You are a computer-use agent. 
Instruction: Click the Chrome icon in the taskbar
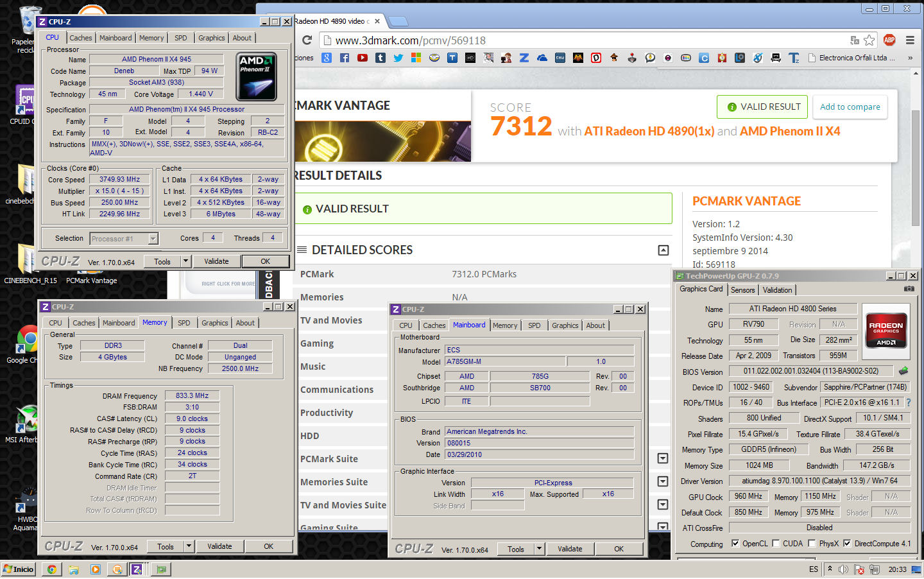point(52,569)
